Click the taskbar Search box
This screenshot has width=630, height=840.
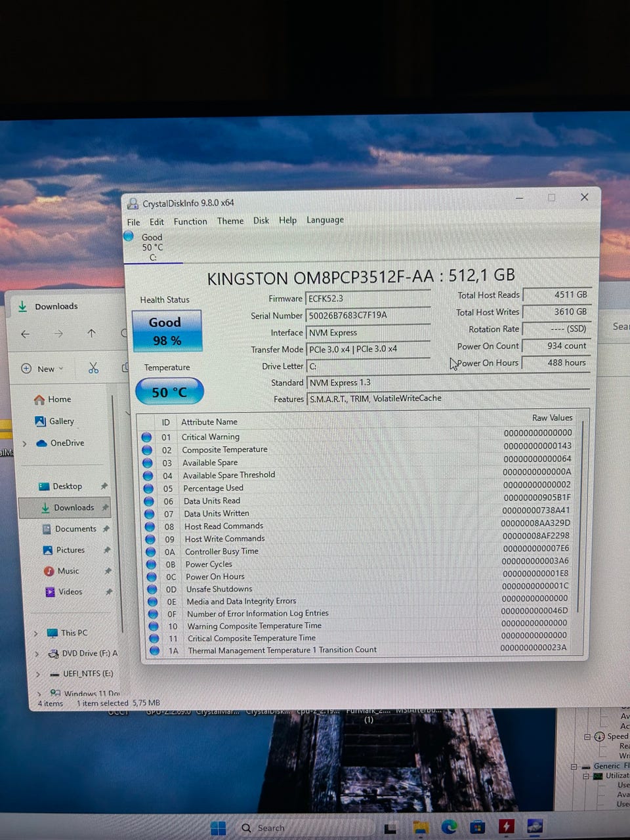(x=305, y=828)
